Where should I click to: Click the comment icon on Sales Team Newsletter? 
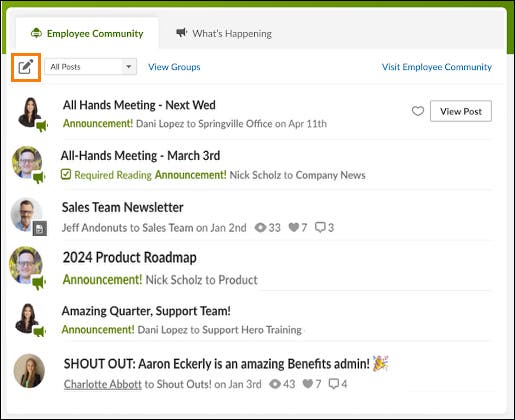[x=320, y=228]
